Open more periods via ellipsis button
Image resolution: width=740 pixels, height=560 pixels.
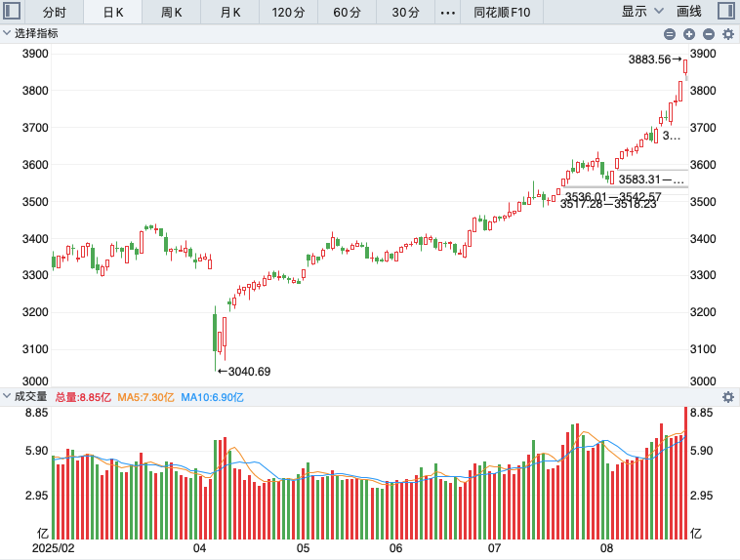tap(447, 12)
